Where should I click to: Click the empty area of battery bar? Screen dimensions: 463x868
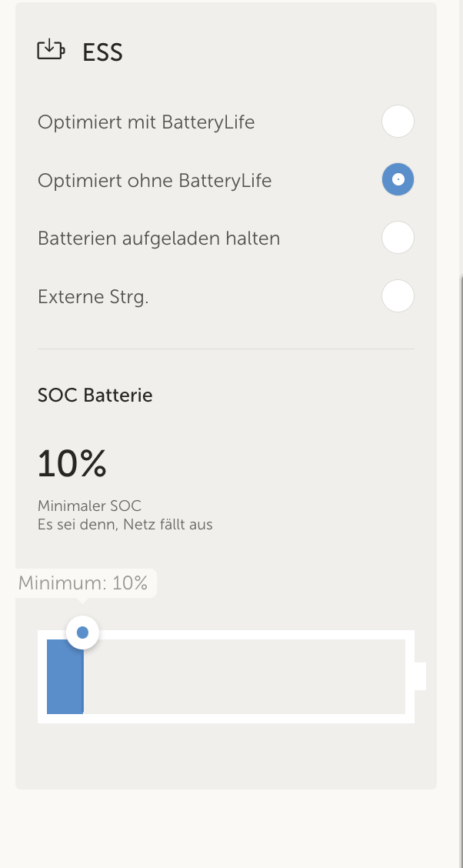[x=246, y=676]
